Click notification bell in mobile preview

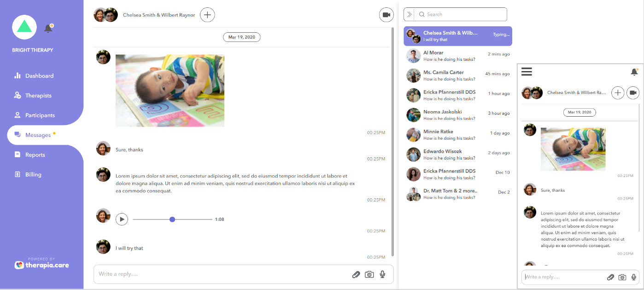point(634,72)
